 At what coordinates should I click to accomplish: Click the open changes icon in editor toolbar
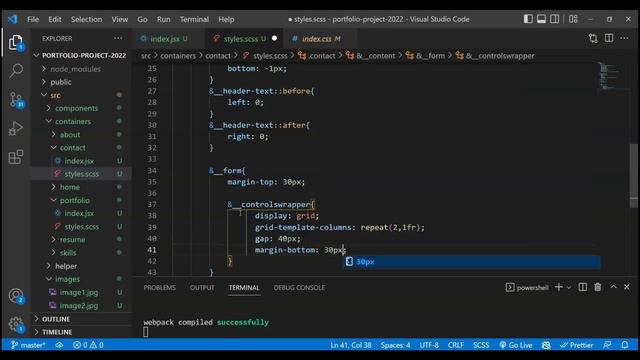coord(593,38)
